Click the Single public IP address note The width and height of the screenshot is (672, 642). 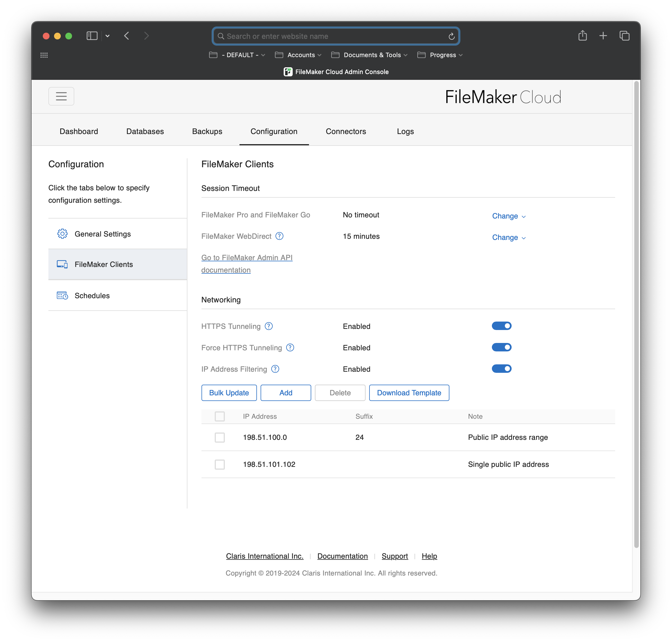pos(508,464)
